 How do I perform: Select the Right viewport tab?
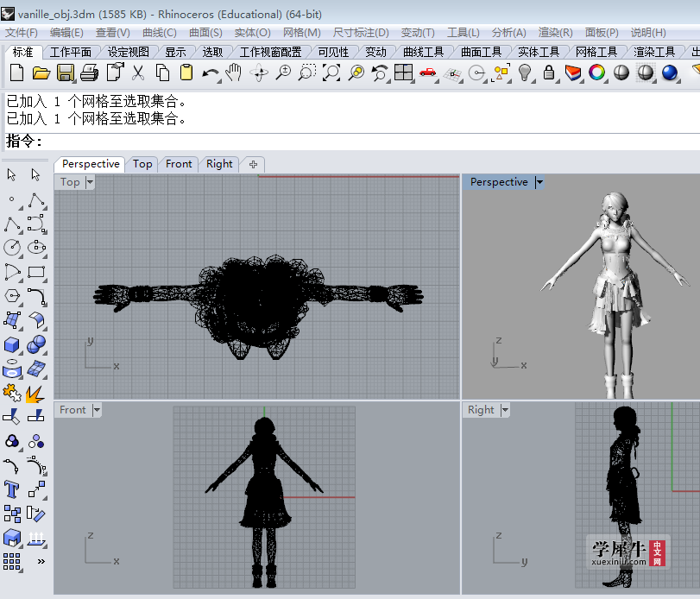point(219,164)
